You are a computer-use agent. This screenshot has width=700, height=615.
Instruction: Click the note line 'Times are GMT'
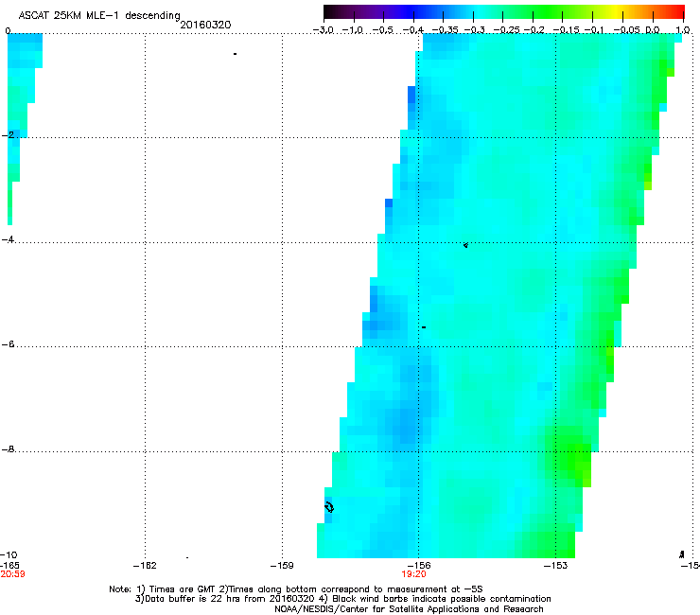pos(183,589)
